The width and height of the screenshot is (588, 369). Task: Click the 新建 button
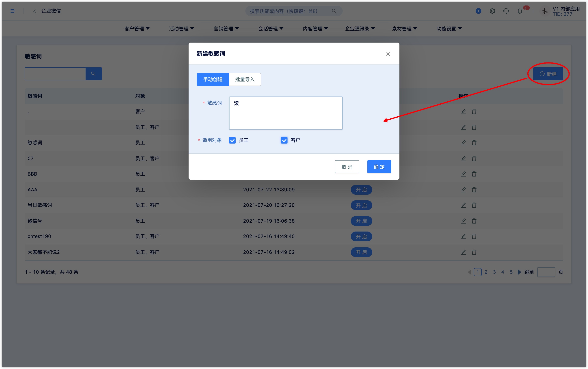(548, 74)
